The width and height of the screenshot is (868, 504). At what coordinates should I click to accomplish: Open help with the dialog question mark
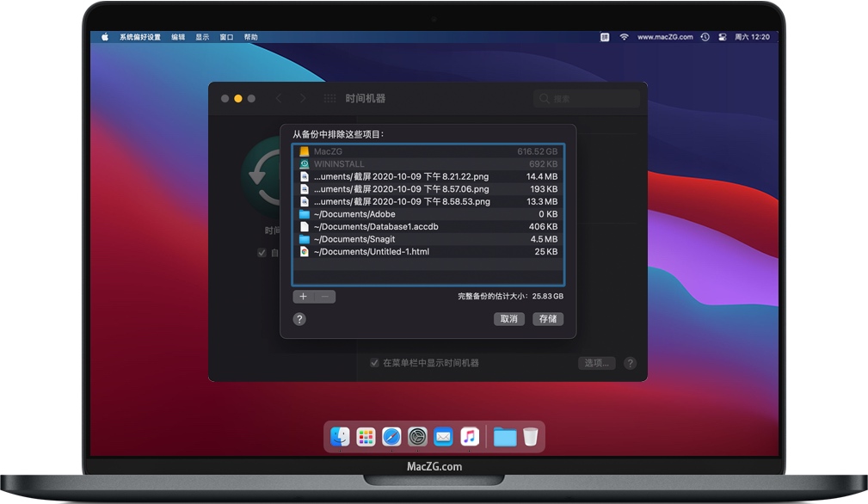(299, 319)
